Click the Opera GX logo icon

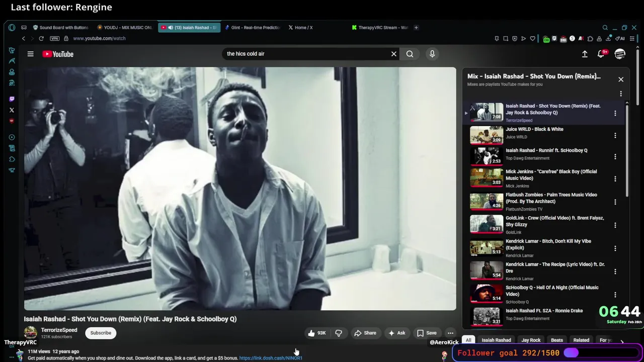click(12, 28)
